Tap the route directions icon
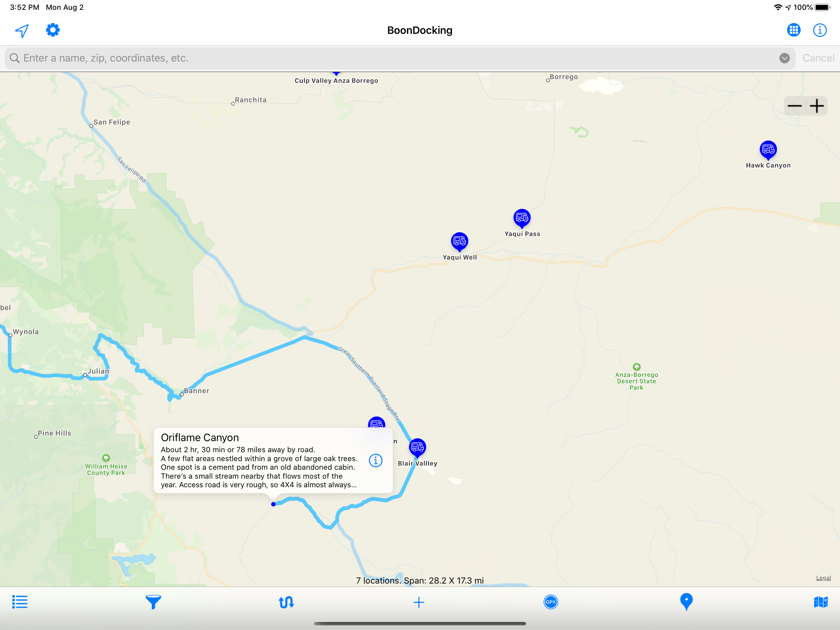Screen dimensions: 840x630 286,602
